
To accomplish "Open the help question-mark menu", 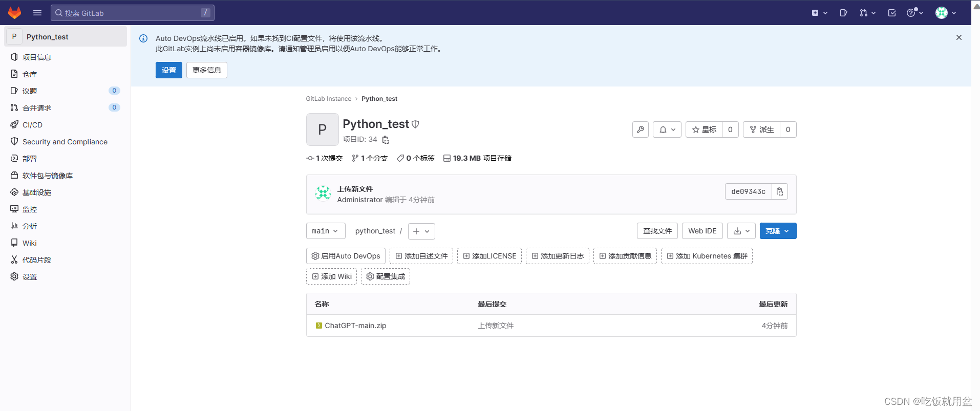I will (x=915, y=13).
